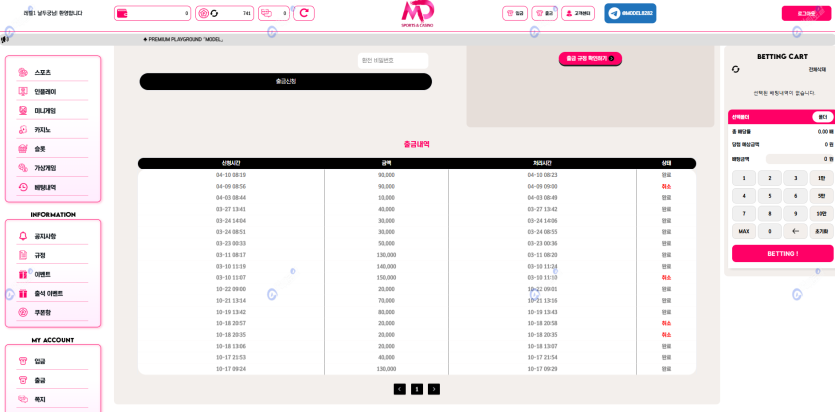The height and width of the screenshot is (412, 835).
Task: Open the Telegram @MODEL8282 contact button
Action: (630, 13)
